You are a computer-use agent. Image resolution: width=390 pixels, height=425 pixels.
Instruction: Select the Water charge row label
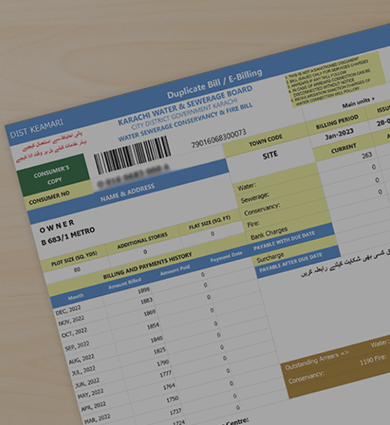[x=247, y=186]
